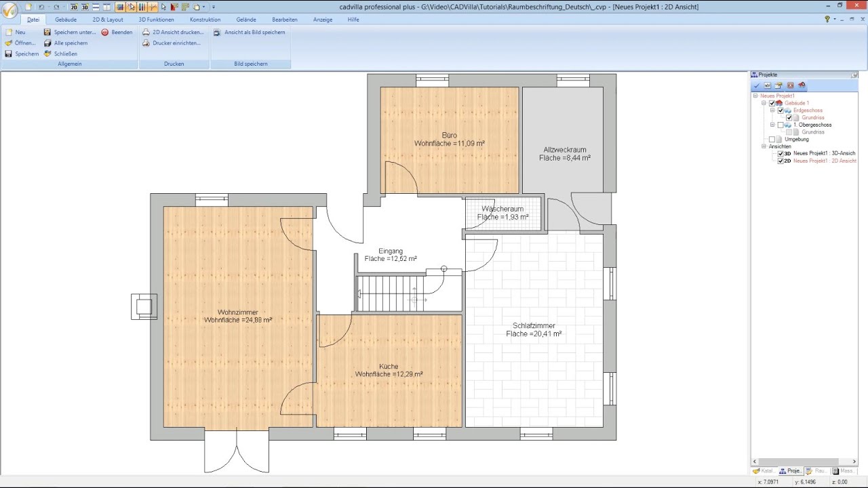The image size is (868, 488).
Task: Uncheck the Grundriss checkbox under Erdgeschoss
Action: 789,117
